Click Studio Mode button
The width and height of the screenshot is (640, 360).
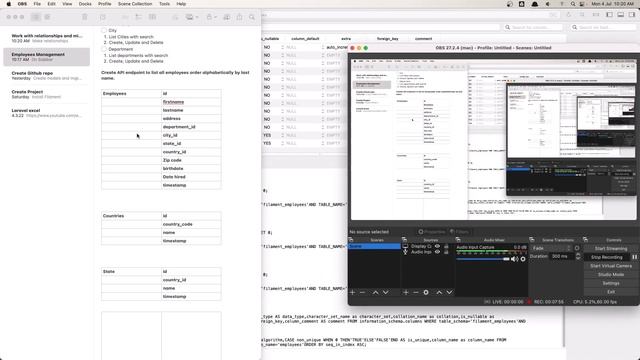pos(611,274)
